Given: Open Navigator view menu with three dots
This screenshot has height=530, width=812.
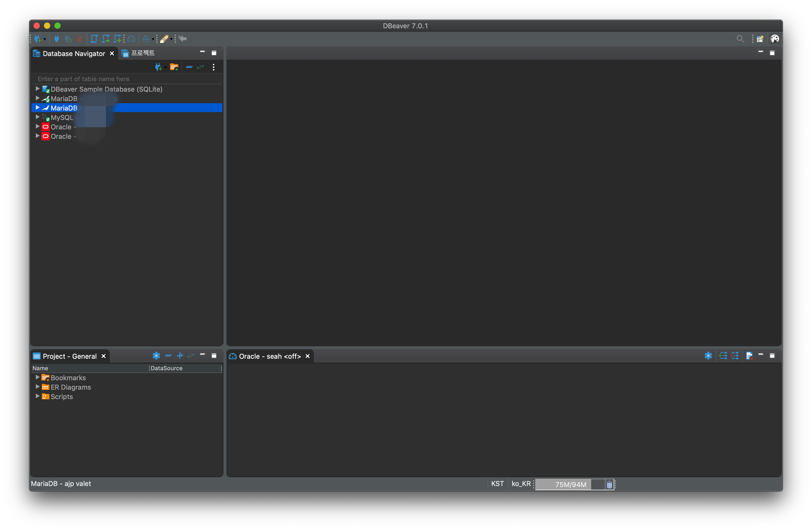Looking at the screenshot, I should coord(213,67).
